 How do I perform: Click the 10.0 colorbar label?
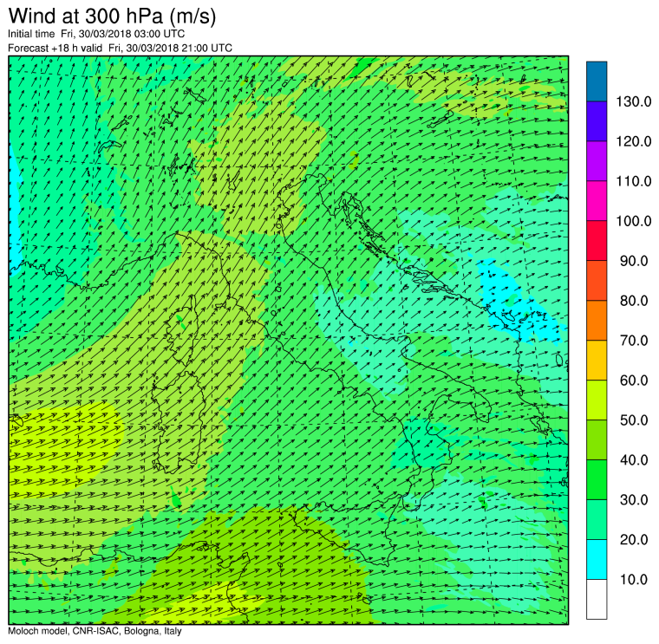pyautogui.click(x=634, y=579)
